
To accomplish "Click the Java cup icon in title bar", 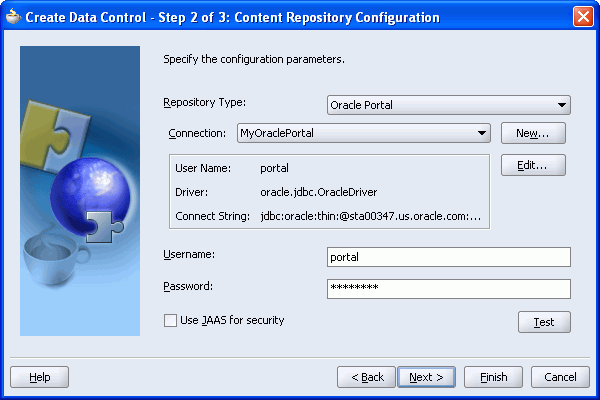I will 13,16.
